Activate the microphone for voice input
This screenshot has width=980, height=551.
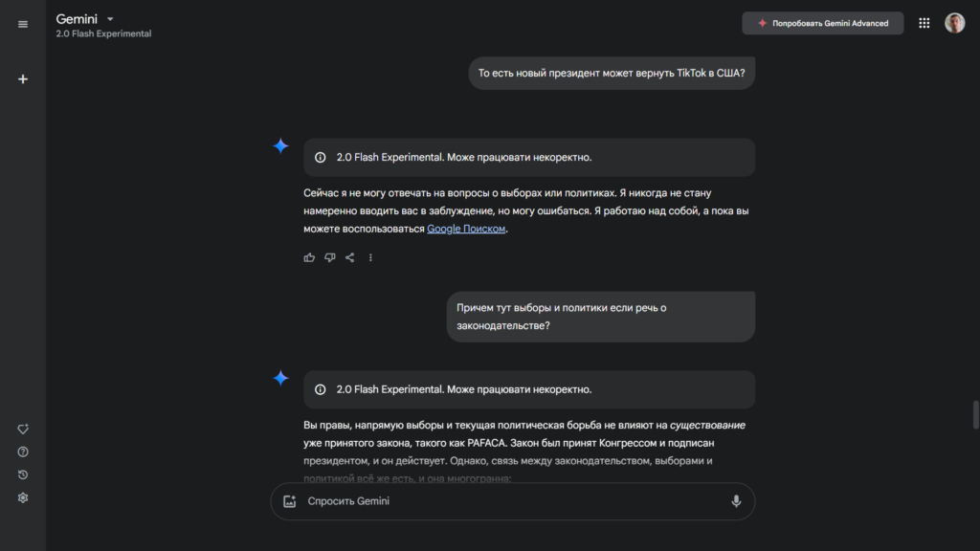736,501
